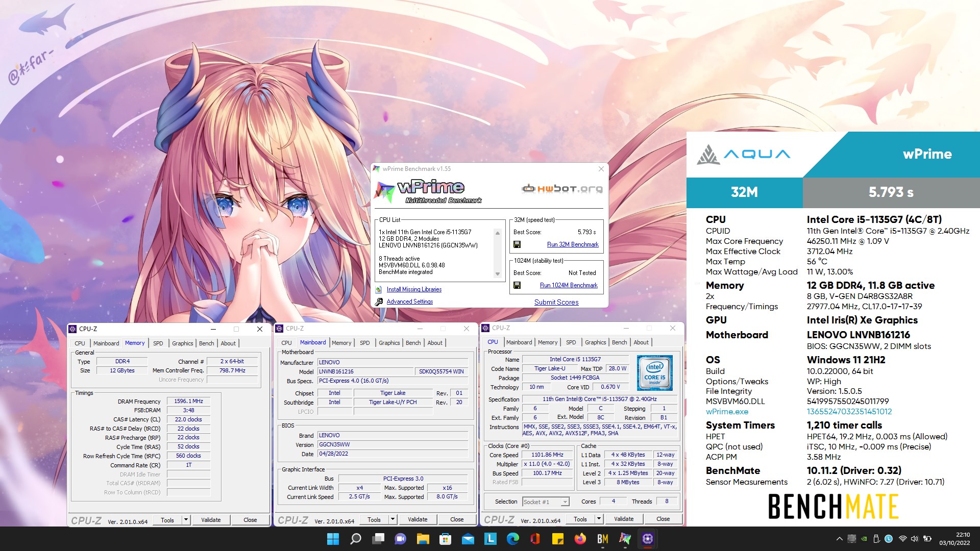980x551 pixels.
Task: Click CPU List scroll up arrow in wPrime
Action: point(498,233)
